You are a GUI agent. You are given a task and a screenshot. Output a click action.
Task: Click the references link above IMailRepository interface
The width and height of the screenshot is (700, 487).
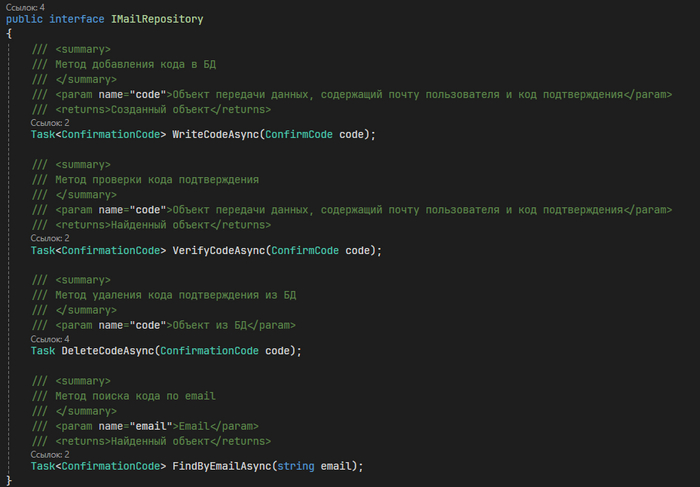click(x=18, y=8)
